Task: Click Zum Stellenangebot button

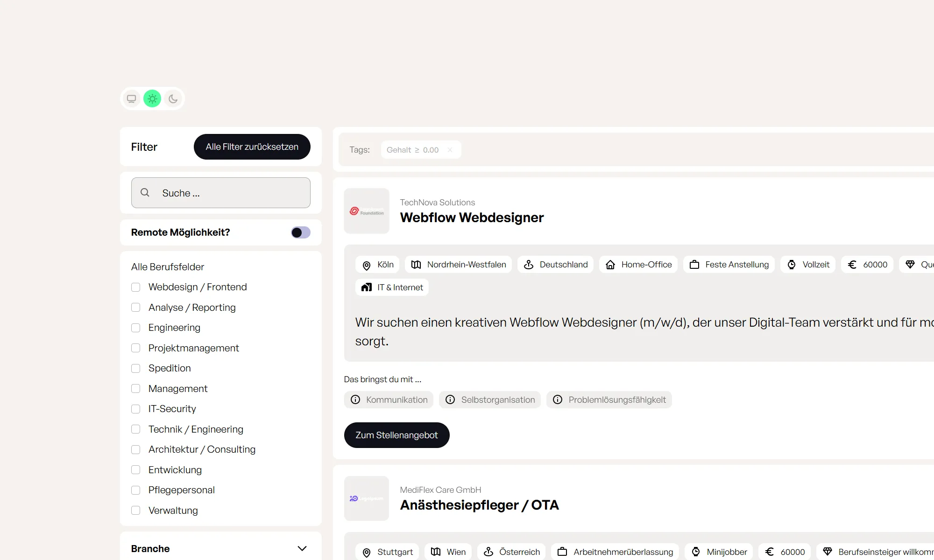Action: coord(396,435)
